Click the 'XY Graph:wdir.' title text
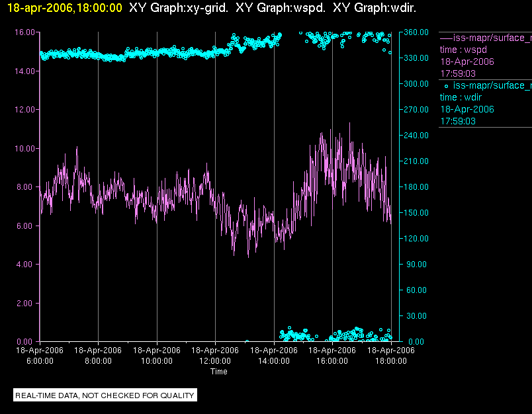Screen dimensions: 532x414 [x=375, y=8]
